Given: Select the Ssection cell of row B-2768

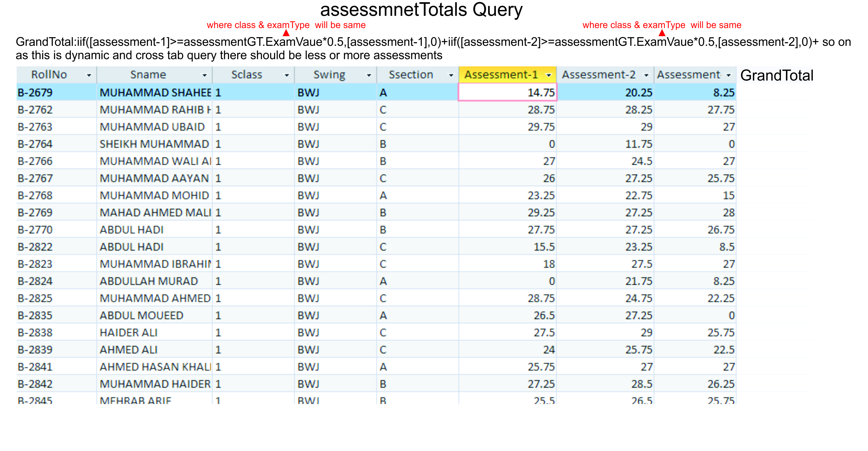Looking at the screenshot, I should (x=383, y=195).
